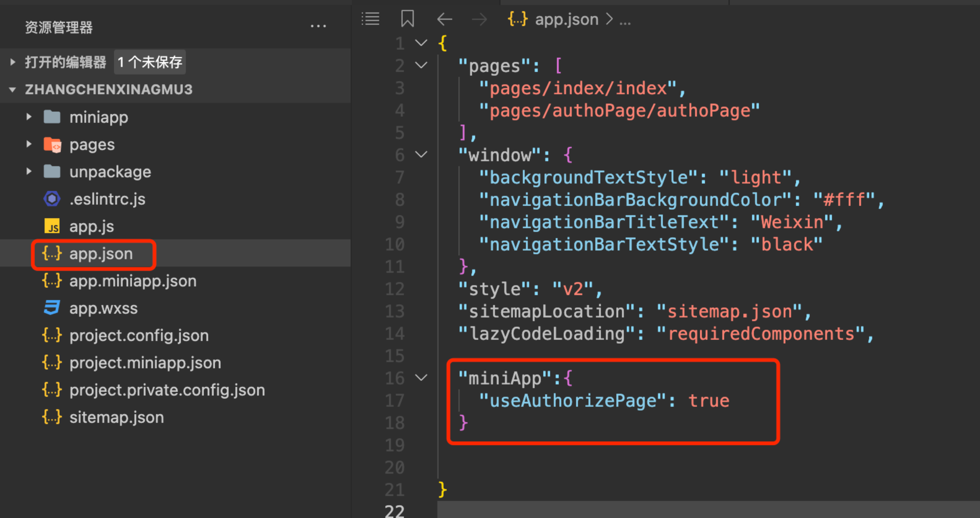Image resolution: width=980 pixels, height=518 pixels.
Task: Click the braces icon beside project.miniapp.json
Action: (x=52, y=362)
